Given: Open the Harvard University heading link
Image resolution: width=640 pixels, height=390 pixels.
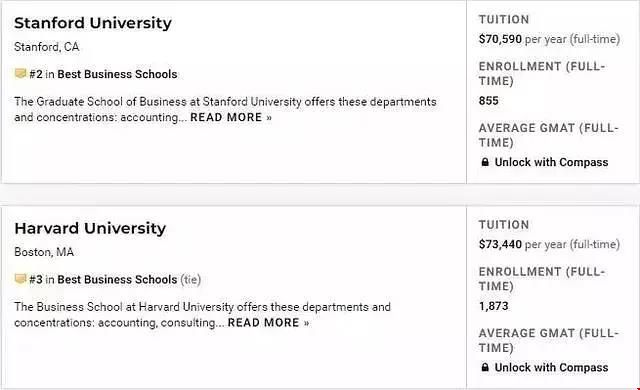Looking at the screenshot, I should [90, 228].
